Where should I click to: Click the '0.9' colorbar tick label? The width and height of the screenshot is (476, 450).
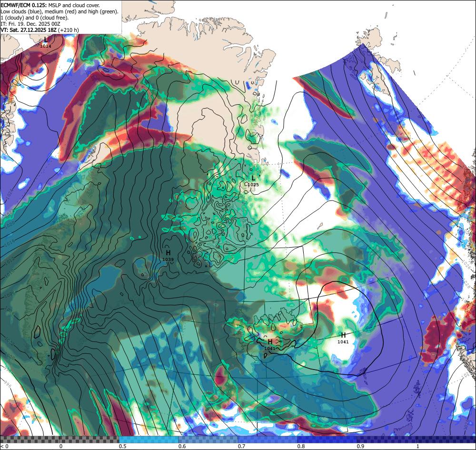click(x=361, y=447)
